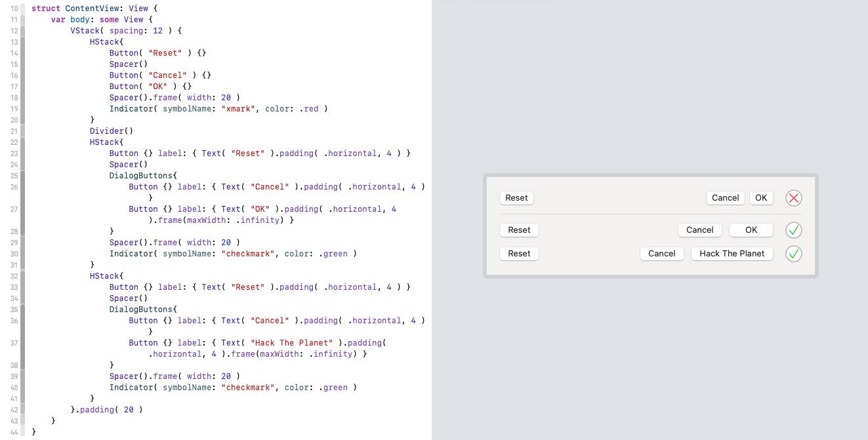Click "checkmark" string on line 30

click(x=247, y=254)
